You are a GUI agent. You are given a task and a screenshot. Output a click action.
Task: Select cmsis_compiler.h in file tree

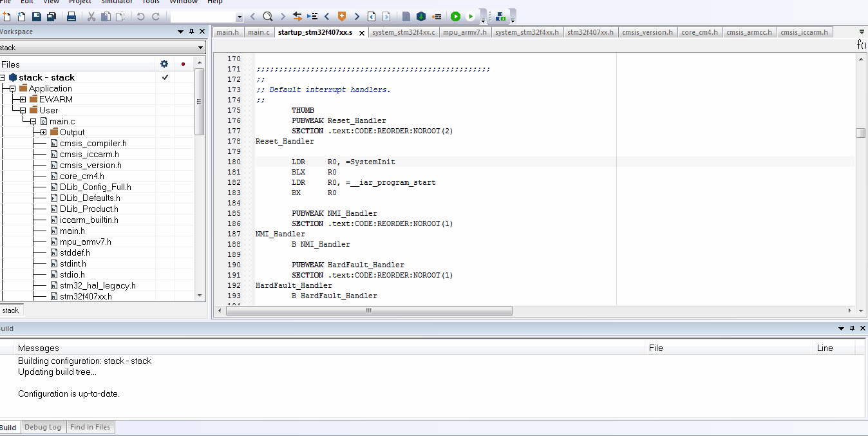[x=93, y=143]
